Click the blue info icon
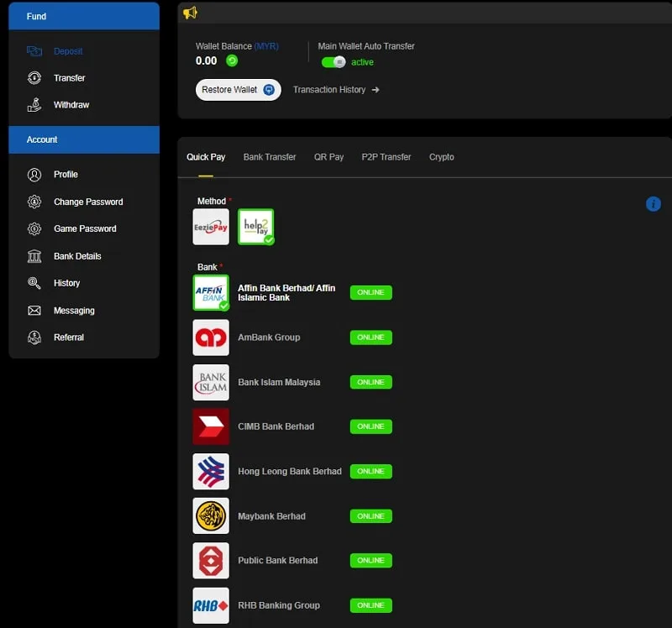672x628 pixels. click(654, 204)
